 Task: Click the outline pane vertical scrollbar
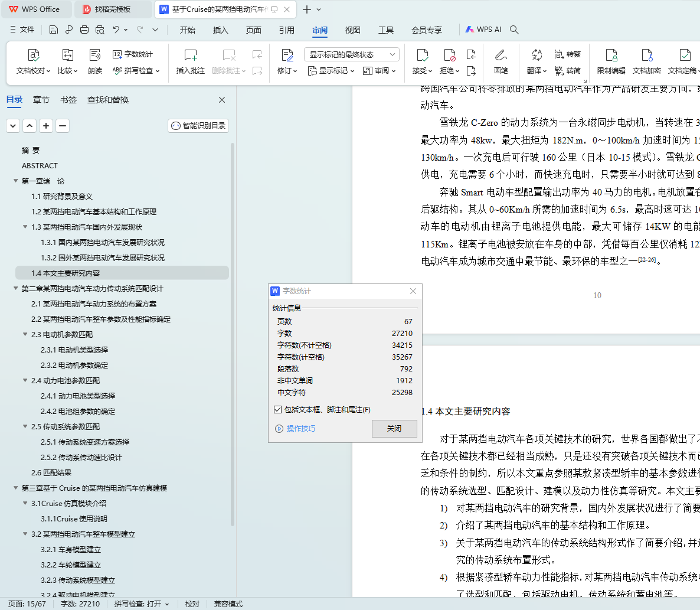(x=232, y=334)
